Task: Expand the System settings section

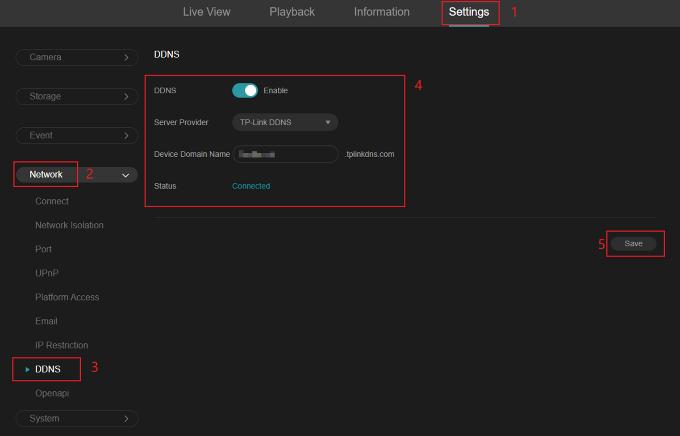Action: tap(77, 418)
